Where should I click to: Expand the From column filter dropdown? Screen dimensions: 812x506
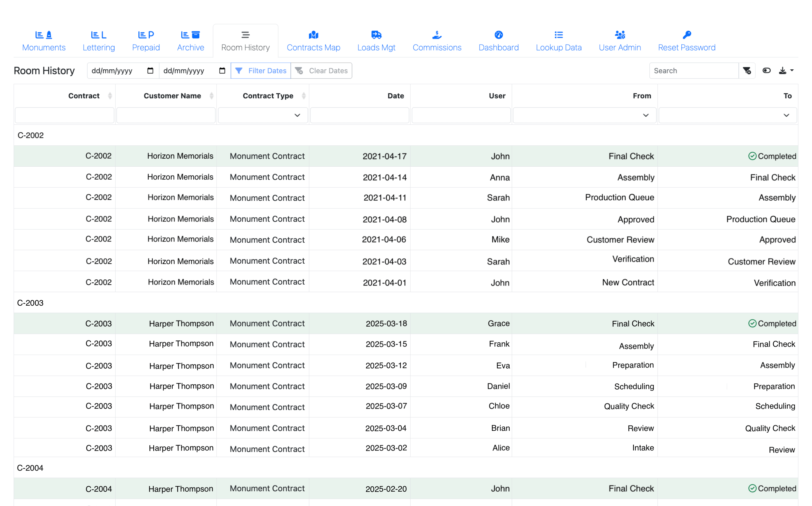pyautogui.click(x=645, y=115)
